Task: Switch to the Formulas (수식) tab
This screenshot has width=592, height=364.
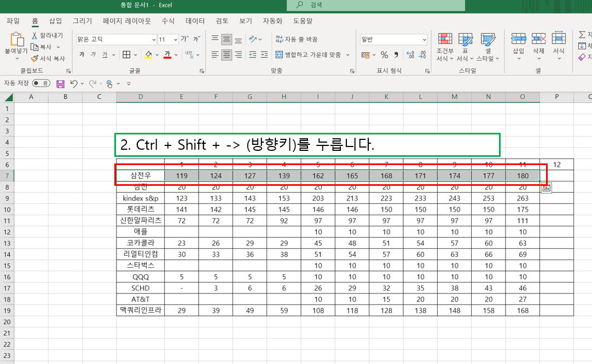Action: (168, 21)
